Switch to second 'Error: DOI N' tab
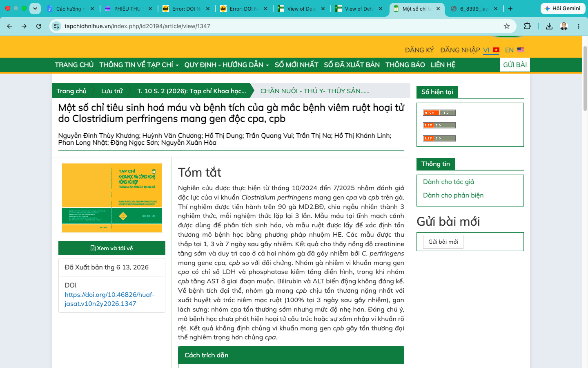 [243, 9]
